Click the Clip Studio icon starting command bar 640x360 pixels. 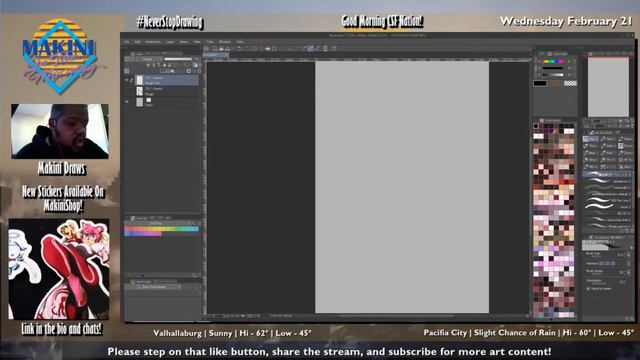click(x=207, y=49)
